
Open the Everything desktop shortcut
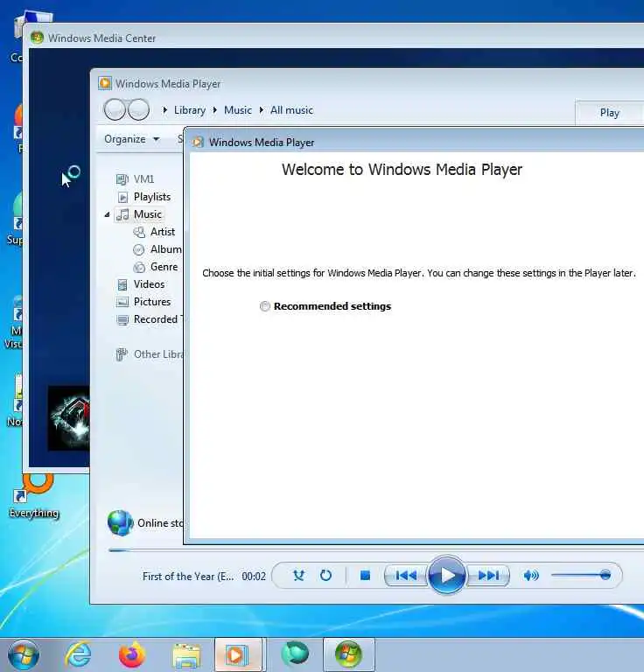(x=34, y=497)
